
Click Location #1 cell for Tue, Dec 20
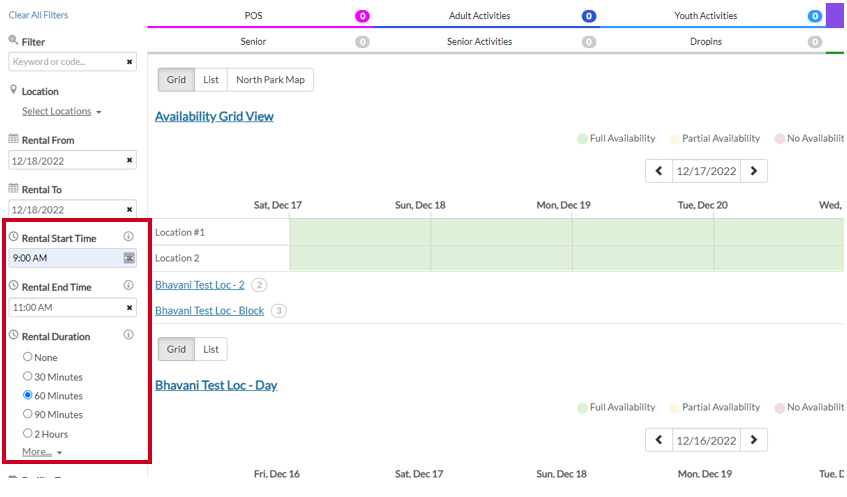coord(778,232)
